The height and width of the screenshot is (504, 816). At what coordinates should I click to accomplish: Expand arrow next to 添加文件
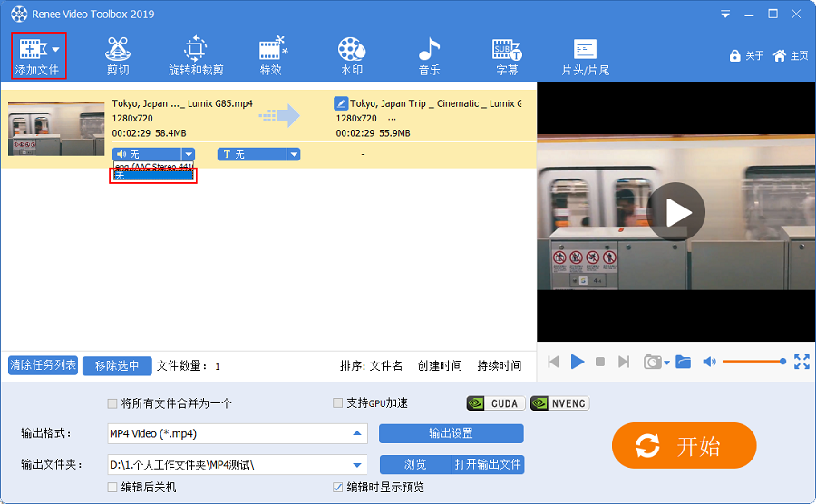pyautogui.click(x=55, y=50)
